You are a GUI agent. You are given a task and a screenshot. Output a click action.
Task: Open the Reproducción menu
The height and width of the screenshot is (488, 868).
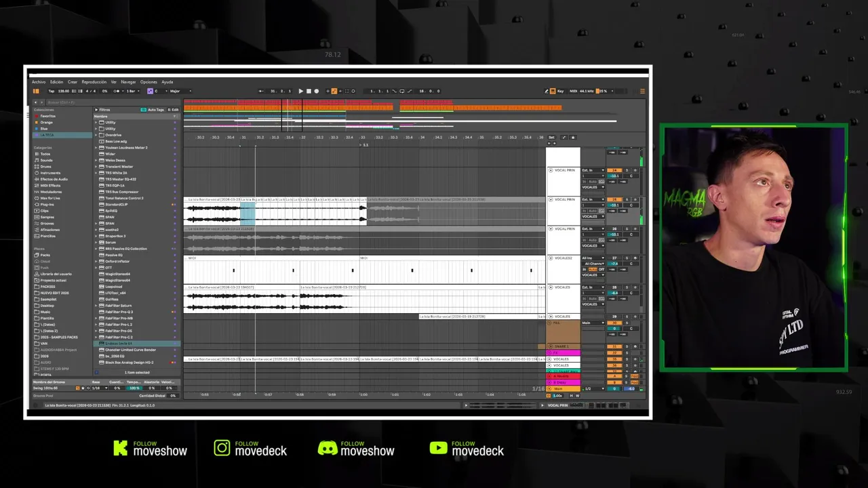pyautogui.click(x=94, y=82)
